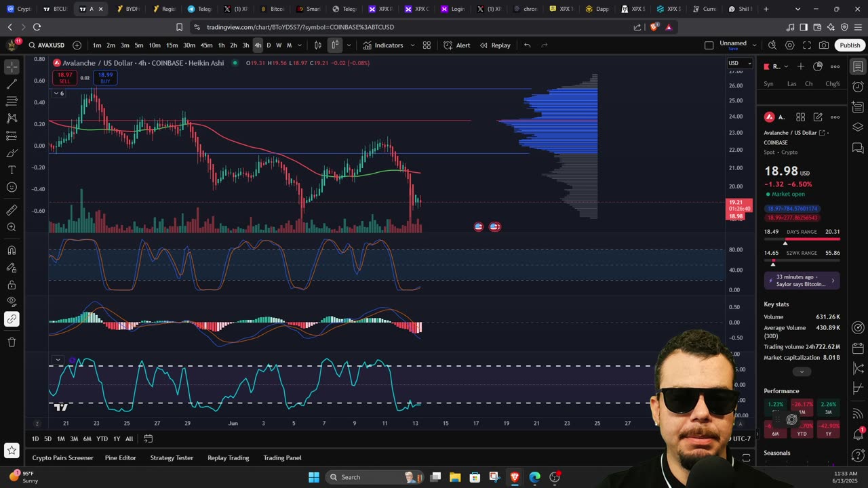Open watchlist advanced view pie icon
Screen dimensions: 868x488
tap(818, 66)
